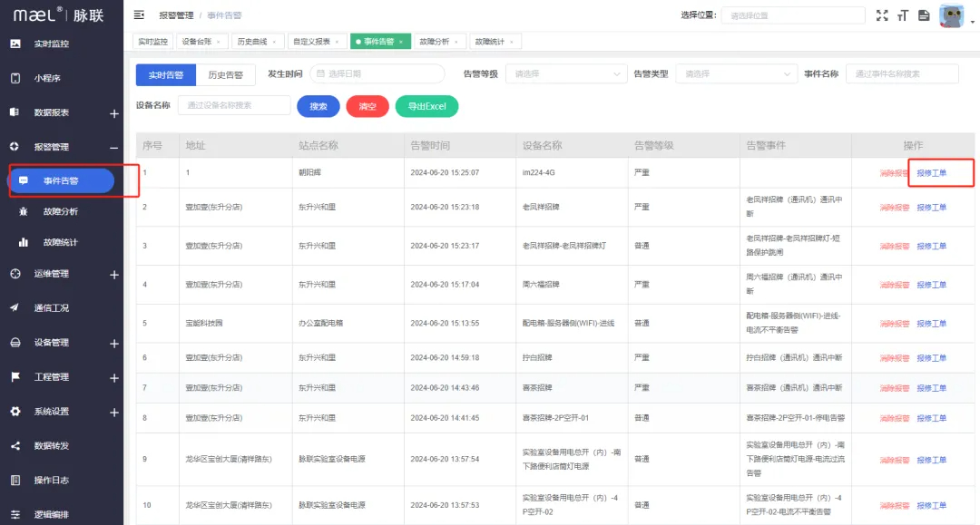Click the green 导出Excel button
The width and height of the screenshot is (980, 525).
(x=426, y=106)
